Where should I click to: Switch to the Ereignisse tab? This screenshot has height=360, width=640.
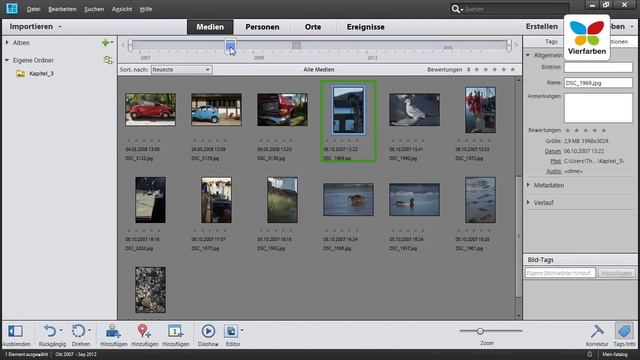[365, 27]
